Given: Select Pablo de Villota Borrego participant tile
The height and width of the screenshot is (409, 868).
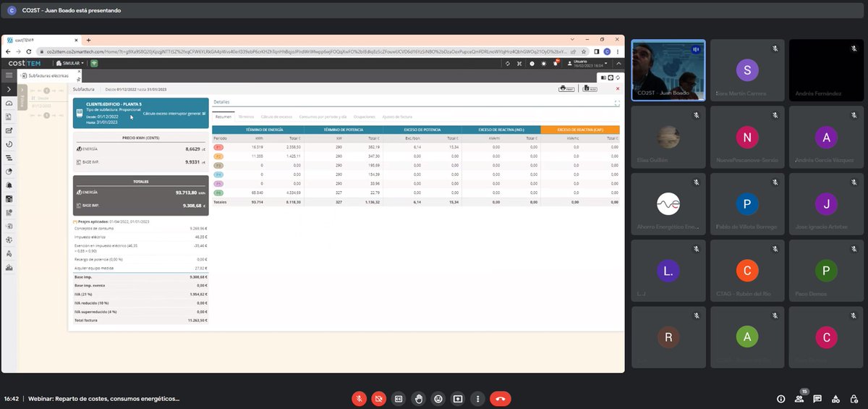Looking at the screenshot, I should (x=747, y=204).
